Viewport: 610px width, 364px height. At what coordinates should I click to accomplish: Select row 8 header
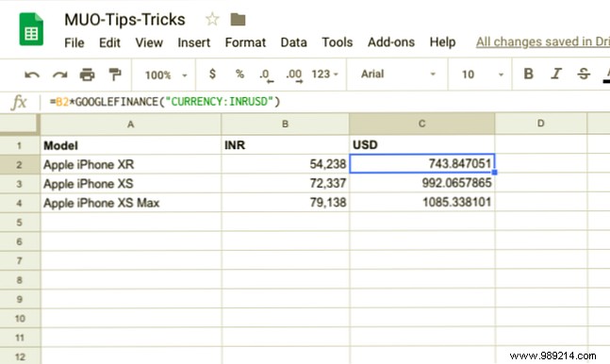(20, 280)
